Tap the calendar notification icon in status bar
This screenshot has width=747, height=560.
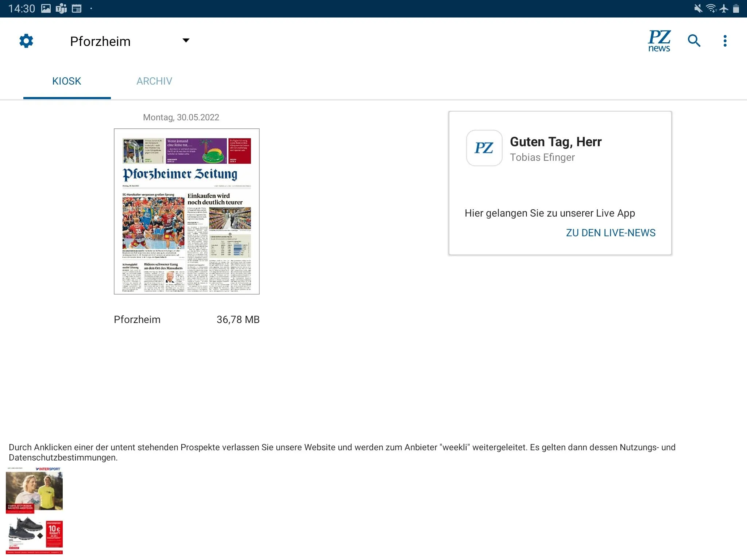(77, 8)
